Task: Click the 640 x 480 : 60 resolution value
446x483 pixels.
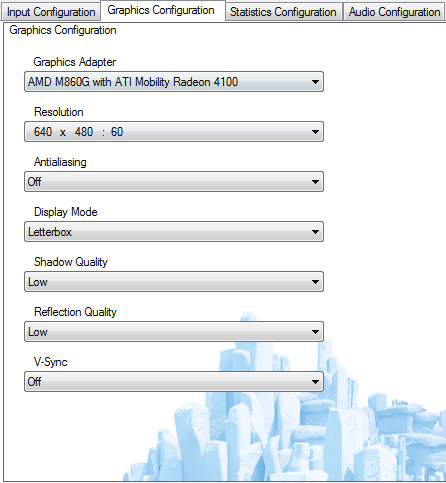Action: click(78, 132)
